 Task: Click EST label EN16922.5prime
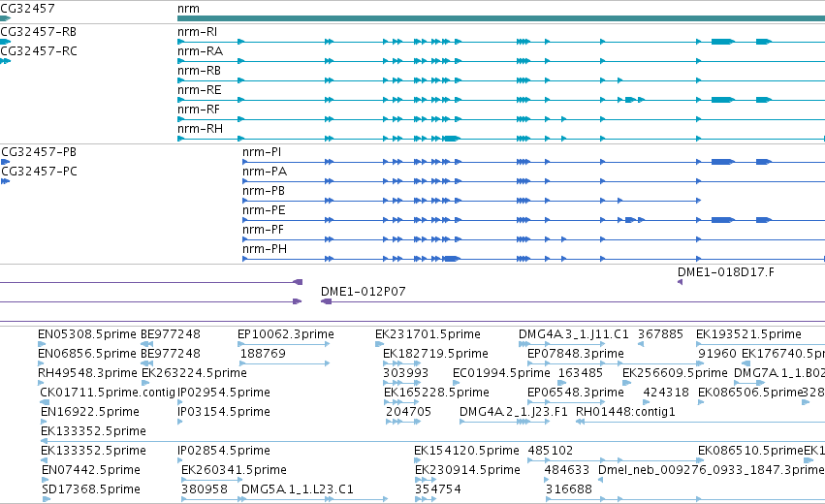coord(90,413)
